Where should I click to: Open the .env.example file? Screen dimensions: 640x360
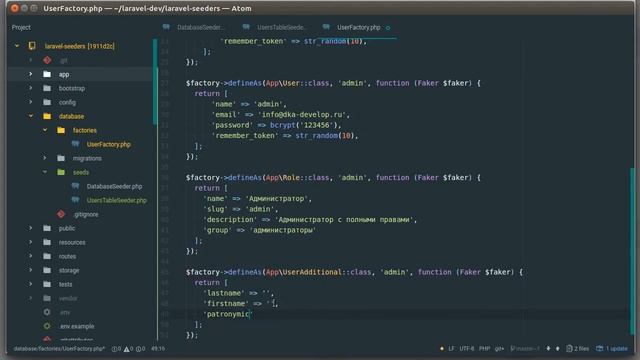[x=77, y=327]
